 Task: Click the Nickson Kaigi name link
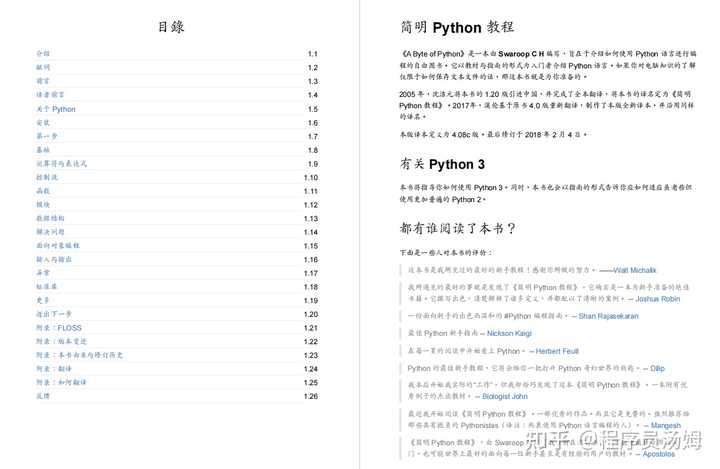coord(509,333)
